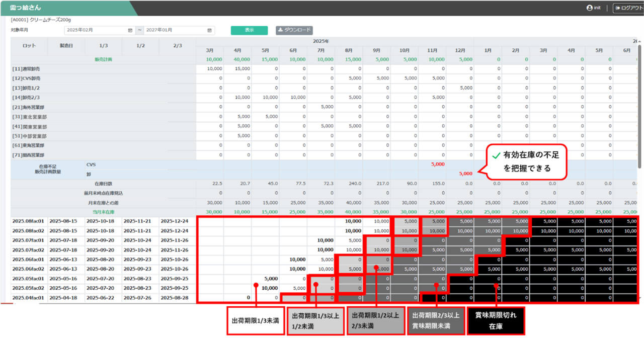Click the 製造日 column header
Viewport: 644px width, 338px height.
(x=66, y=46)
